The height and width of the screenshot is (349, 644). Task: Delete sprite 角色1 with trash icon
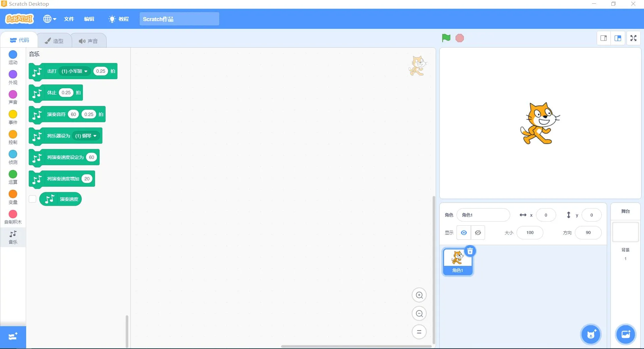[x=470, y=251]
